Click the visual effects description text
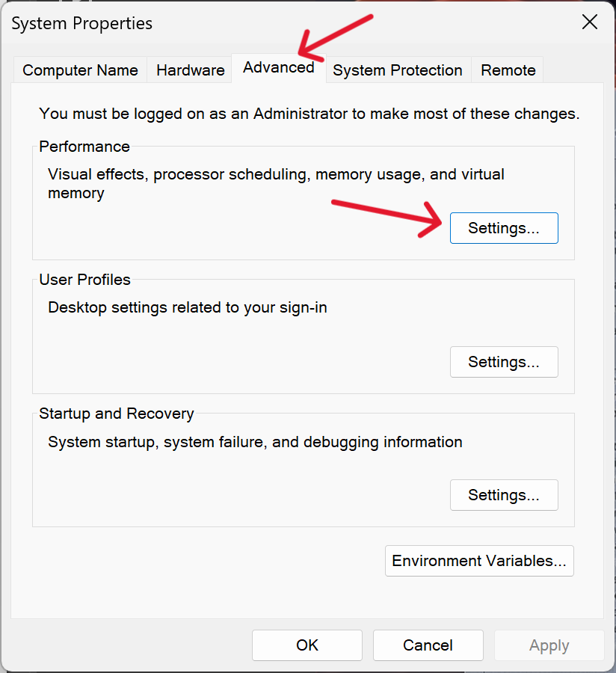 coord(277,184)
